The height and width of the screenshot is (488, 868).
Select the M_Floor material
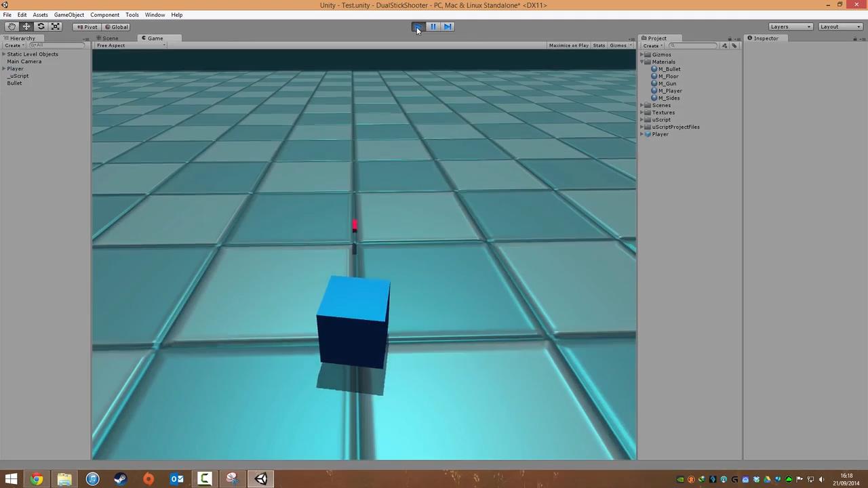(x=665, y=77)
